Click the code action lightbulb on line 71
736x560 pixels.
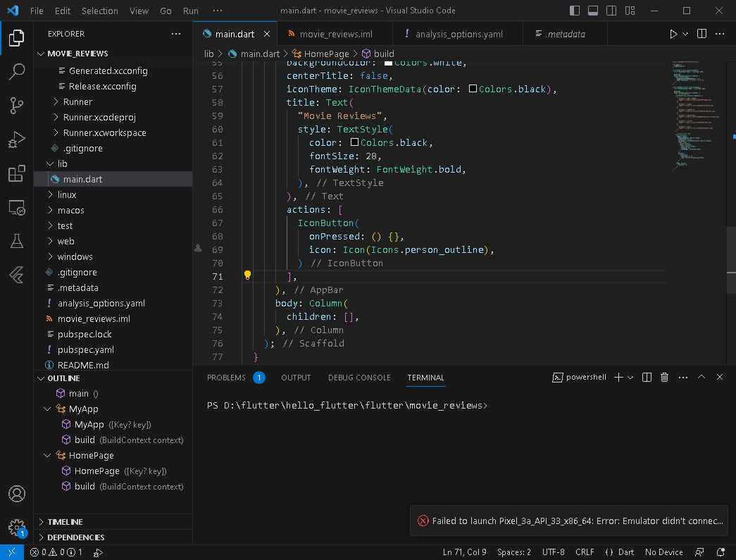pos(247,275)
